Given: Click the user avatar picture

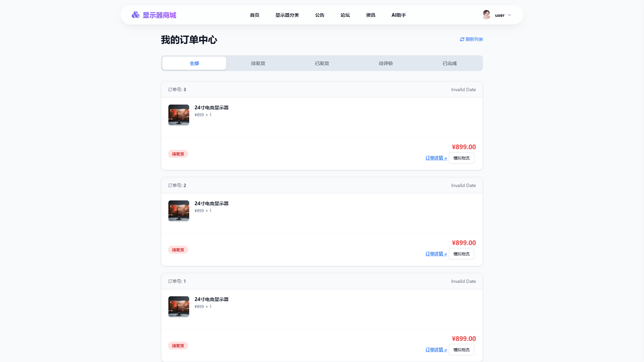Looking at the screenshot, I should coord(486,15).
